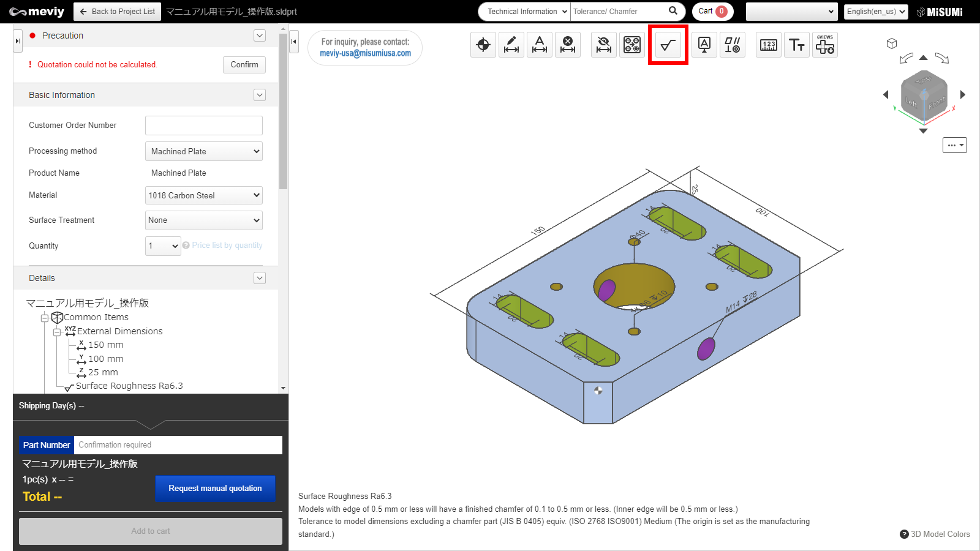The width and height of the screenshot is (980, 551).
Task: Click the datum 'A' annotation tool
Action: (704, 45)
